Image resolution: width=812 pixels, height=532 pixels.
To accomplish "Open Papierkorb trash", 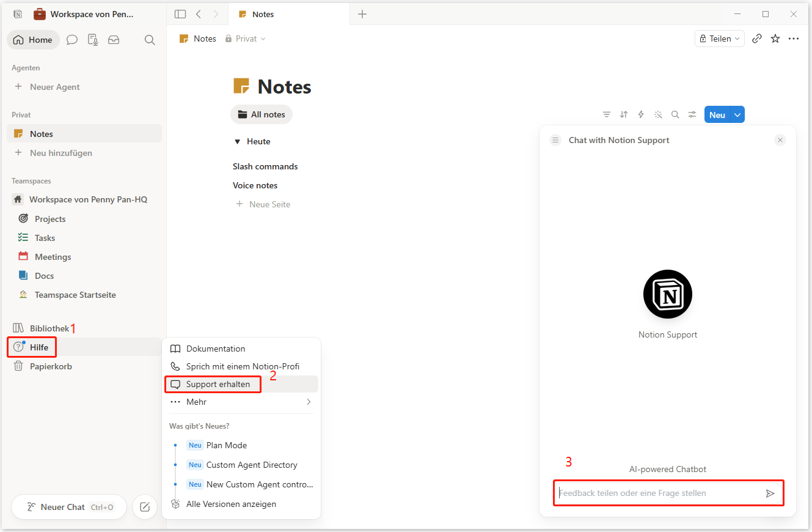I will (x=84, y=366).
